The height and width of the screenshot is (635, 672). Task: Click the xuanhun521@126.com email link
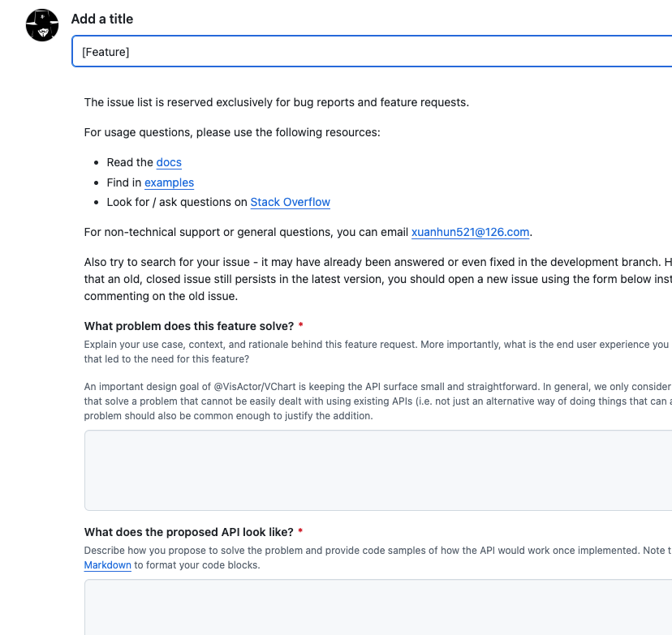[471, 232]
